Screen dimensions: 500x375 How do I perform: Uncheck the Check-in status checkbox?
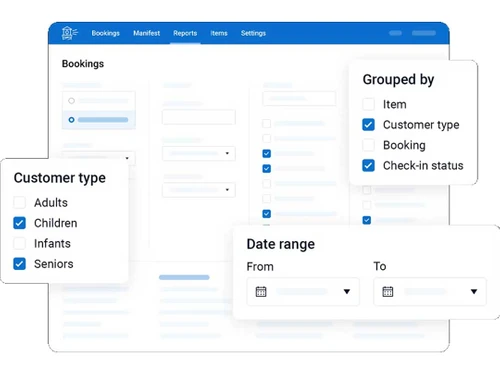coord(368,165)
